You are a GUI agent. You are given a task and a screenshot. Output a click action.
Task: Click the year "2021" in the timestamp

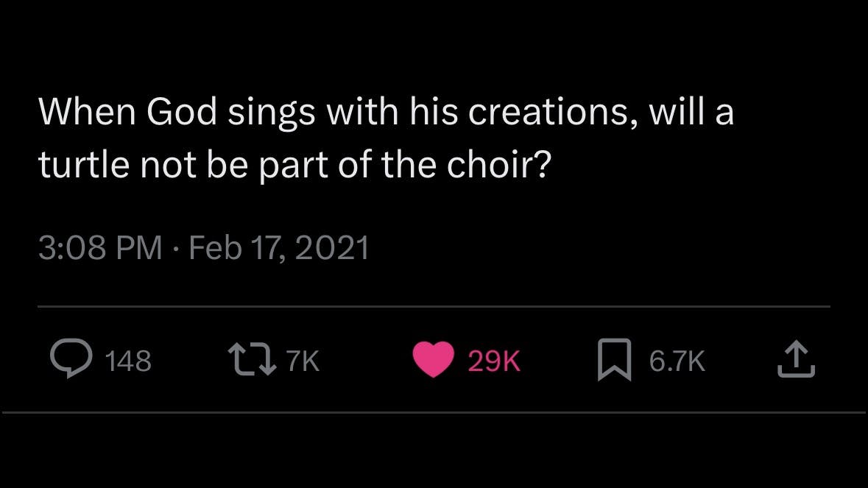click(x=332, y=248)
